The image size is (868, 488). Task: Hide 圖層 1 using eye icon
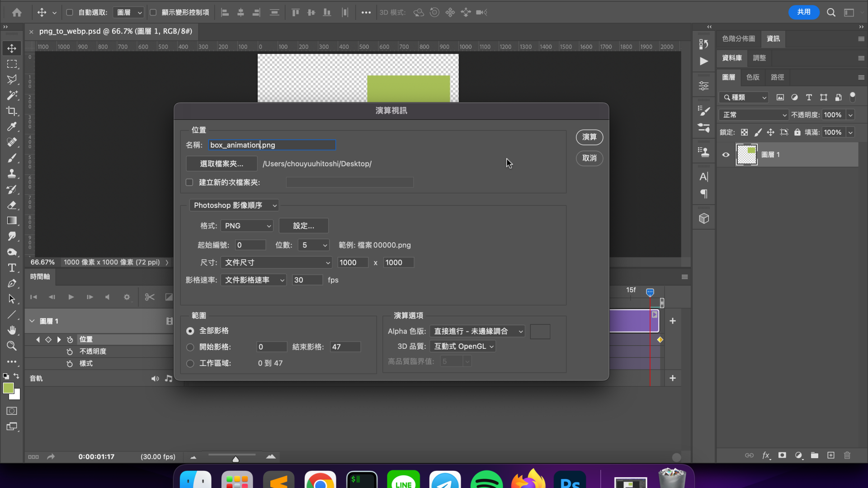[726, 155]
